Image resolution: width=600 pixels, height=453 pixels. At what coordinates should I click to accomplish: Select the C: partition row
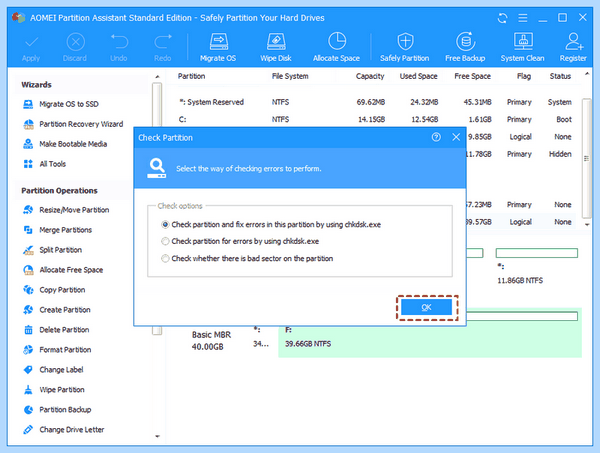[x=375, y=119]
